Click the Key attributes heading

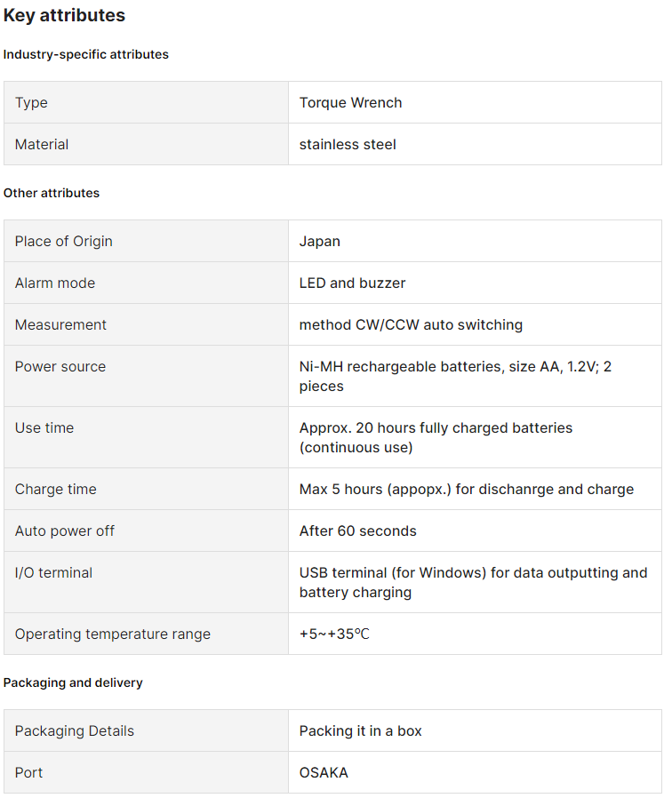[64, 15]
